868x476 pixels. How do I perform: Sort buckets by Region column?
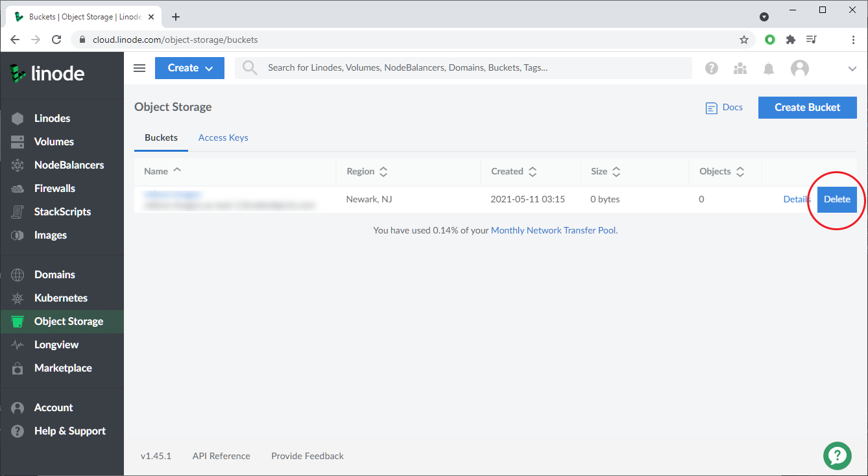point(367,171)
